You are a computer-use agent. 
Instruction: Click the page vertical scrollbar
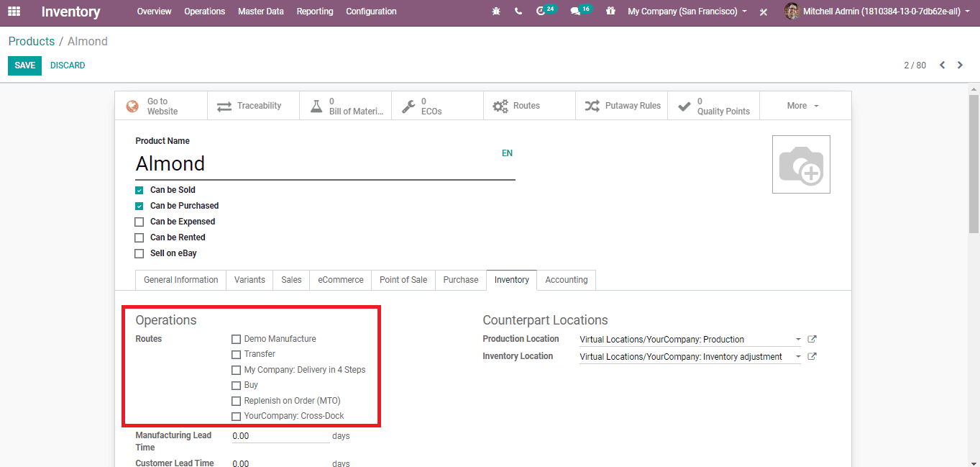tap(974, 166)
